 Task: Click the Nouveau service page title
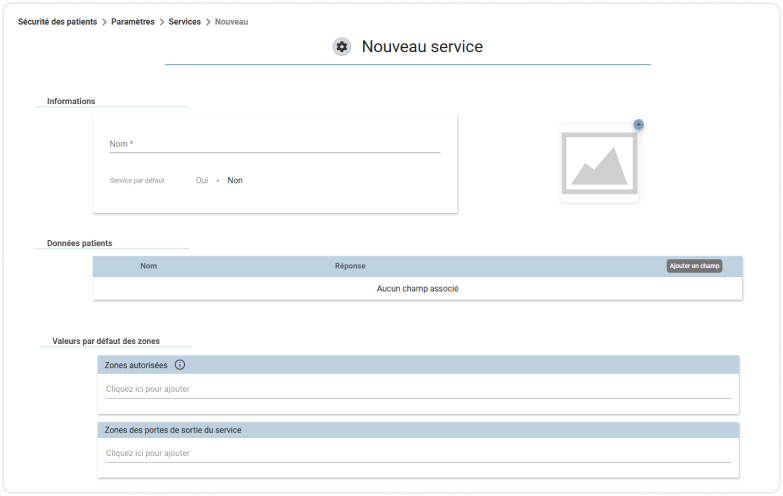click(x=422, y=46)
